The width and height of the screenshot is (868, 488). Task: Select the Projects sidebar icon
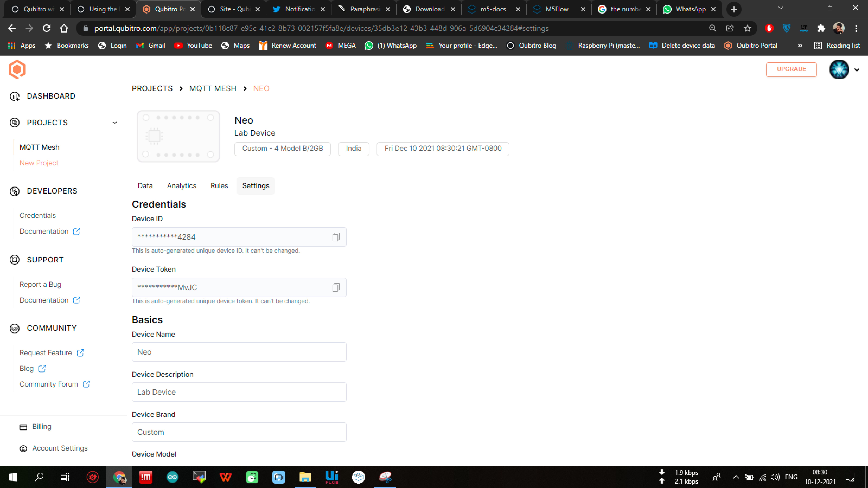(x=15, y=123)
